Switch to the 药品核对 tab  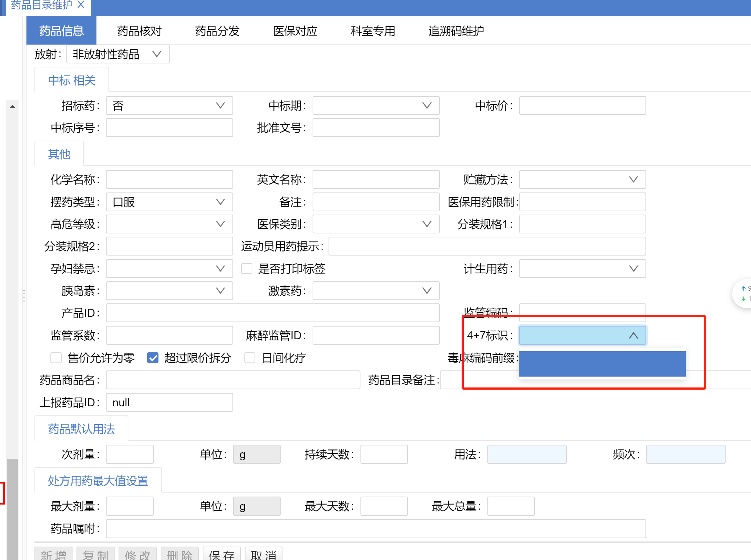pyautogui.click(x=139, y=31)
